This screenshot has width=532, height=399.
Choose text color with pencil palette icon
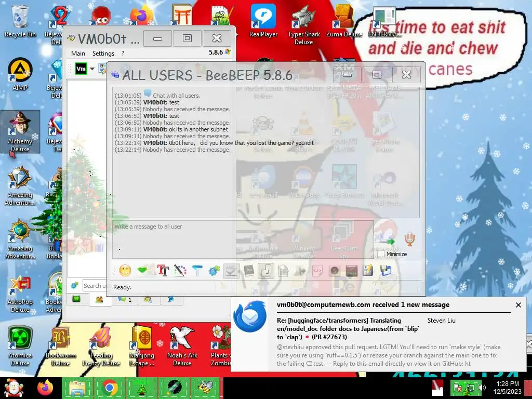coord(180,271)
